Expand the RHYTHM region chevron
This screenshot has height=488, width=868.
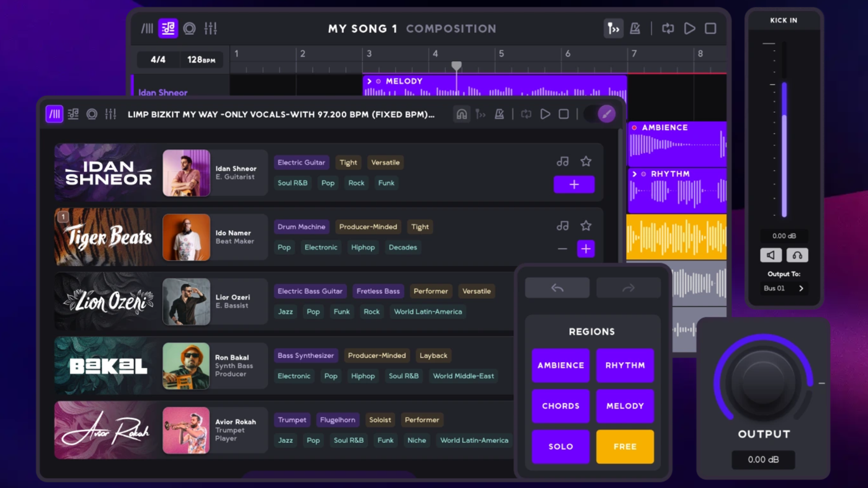tap(634, 173)
